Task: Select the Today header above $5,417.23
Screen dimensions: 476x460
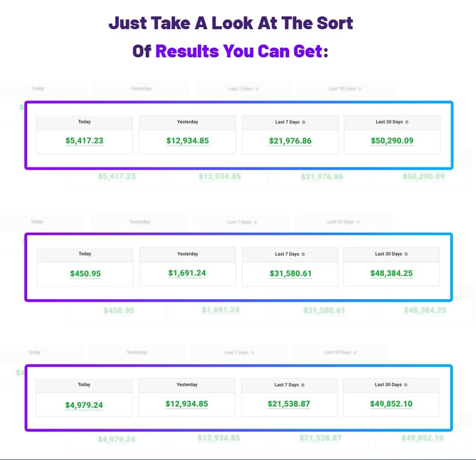Action: [84, 122]
